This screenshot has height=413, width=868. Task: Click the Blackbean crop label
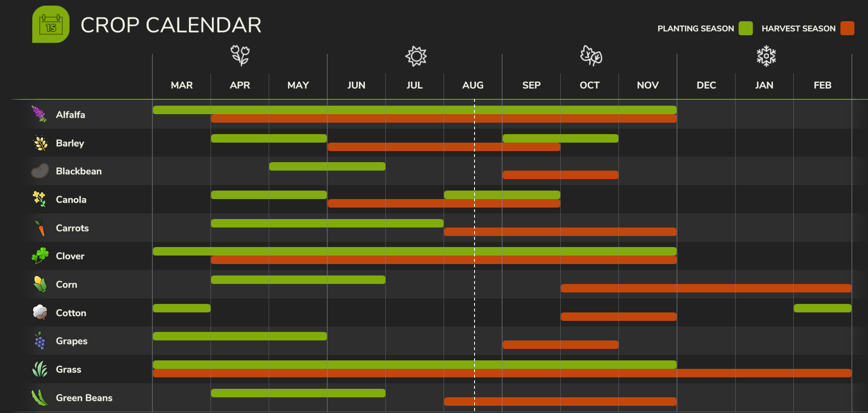coord(79,171)
